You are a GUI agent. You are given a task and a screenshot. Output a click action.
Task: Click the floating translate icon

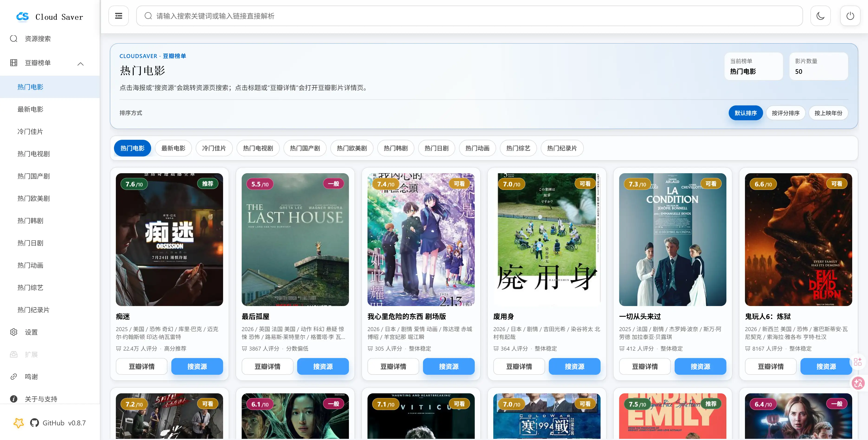tap(858, 383)
